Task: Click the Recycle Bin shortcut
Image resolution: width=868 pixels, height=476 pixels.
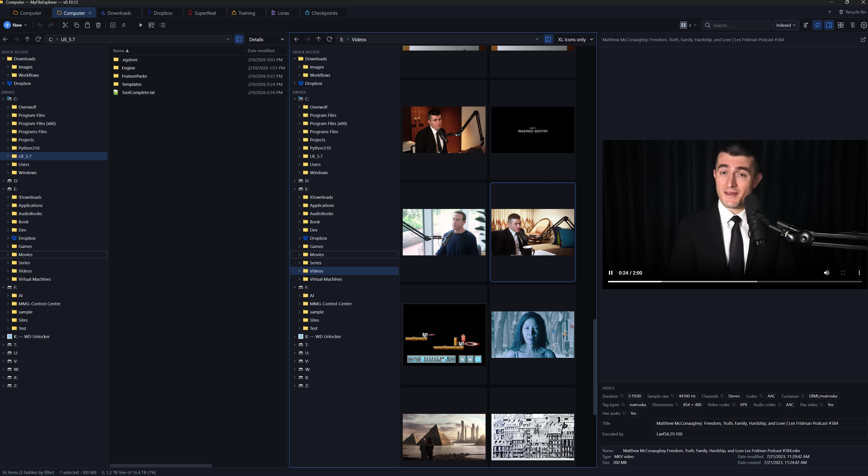Action: pyautogui.click(x=852, y=12)
